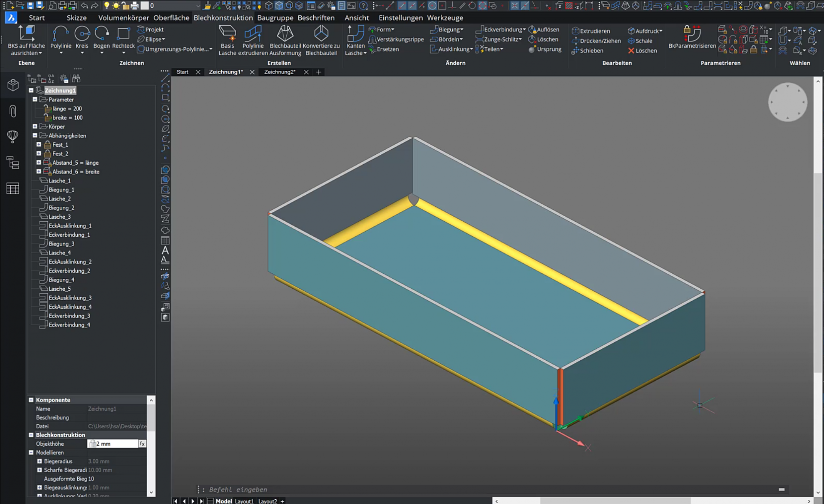Screen dimensions: 824x504
Task: Click the application logo button
Action: (x=11, y=18)
